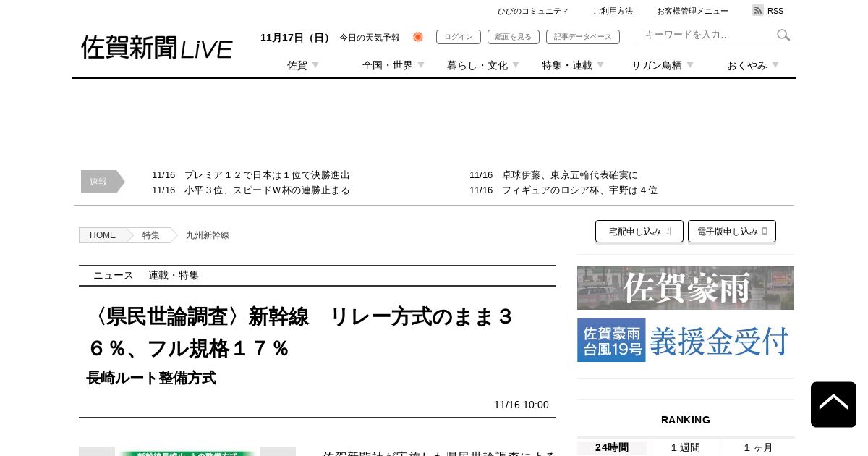Click the 記事データベース button
Image resolution: width=868 pixels, height=456 pixels.
583,37
